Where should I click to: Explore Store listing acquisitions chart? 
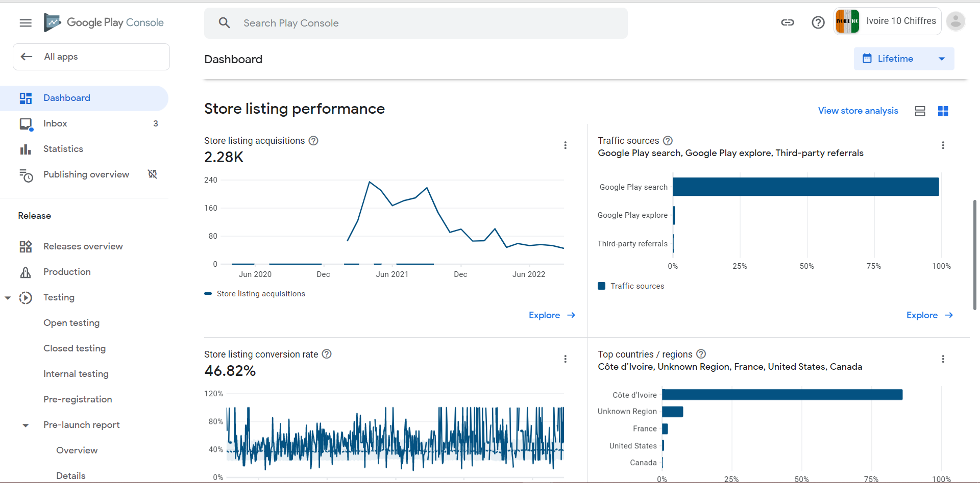[552, 315]
